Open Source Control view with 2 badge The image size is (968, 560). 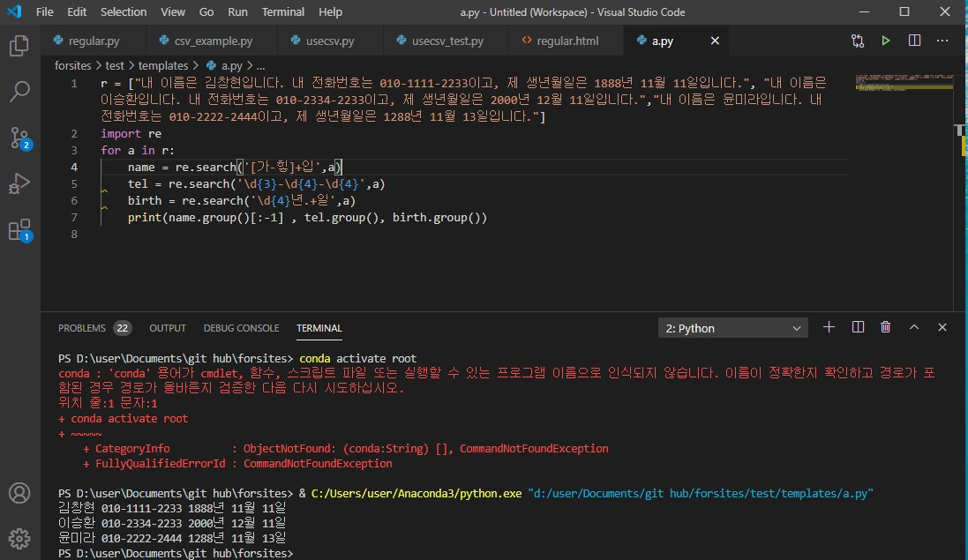tap(19, 138)
